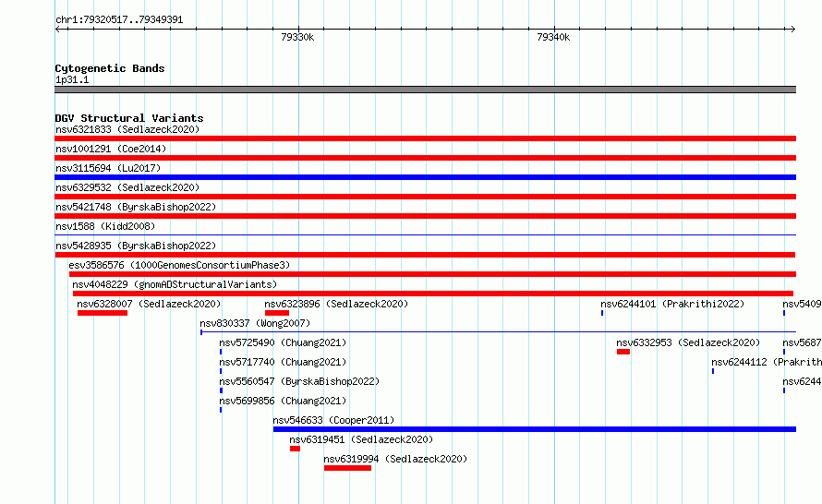Select the short red bar under nsv6328007
Viewport: 822px width, 504px height.
[103, 313]
